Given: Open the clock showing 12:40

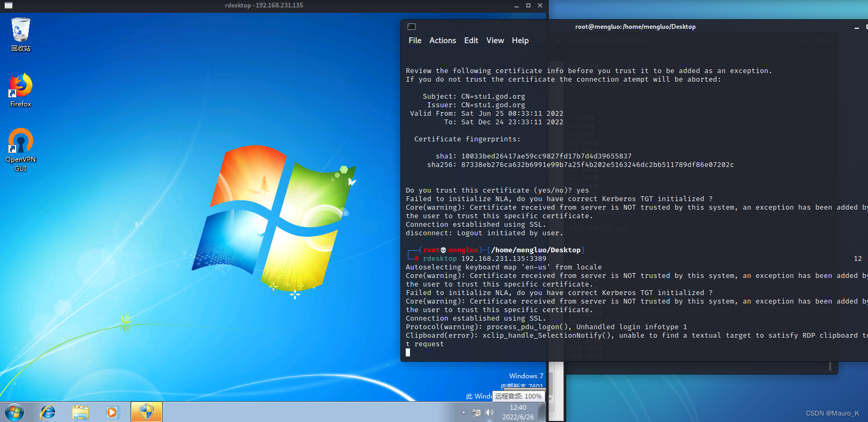Looking at the screenshot, I should [518, 412].
